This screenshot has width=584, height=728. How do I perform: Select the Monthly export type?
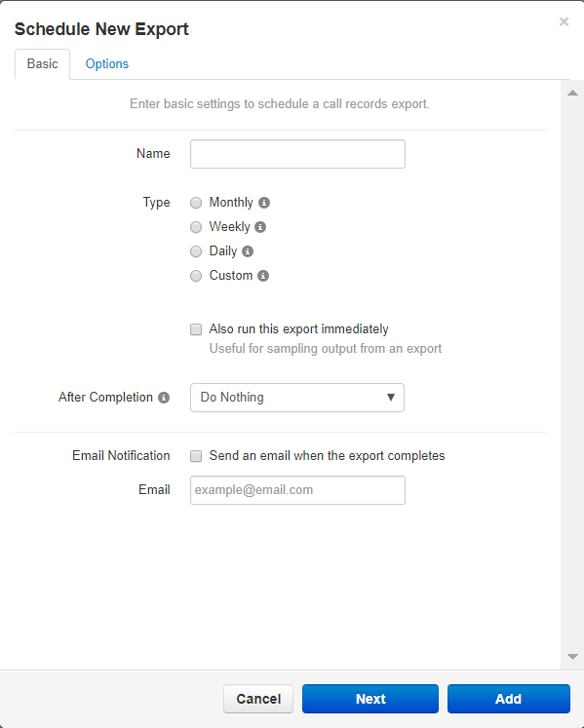(196, 203)
